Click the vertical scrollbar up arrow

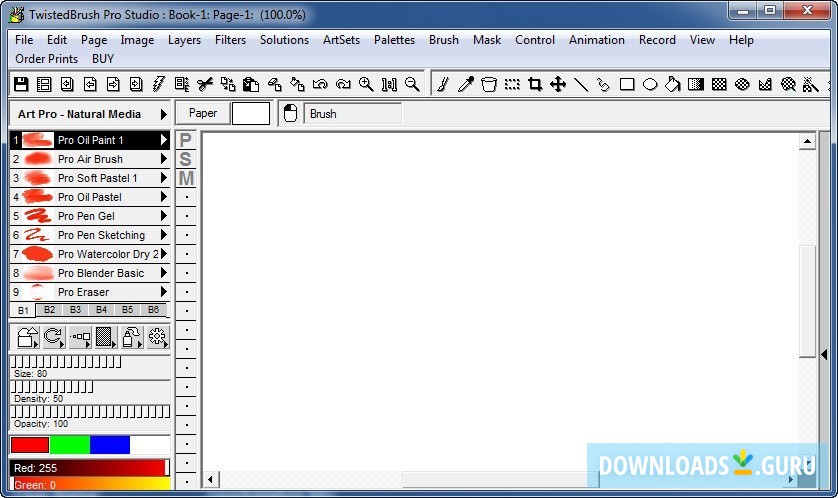pyautogui.click(x=807, y=142)
